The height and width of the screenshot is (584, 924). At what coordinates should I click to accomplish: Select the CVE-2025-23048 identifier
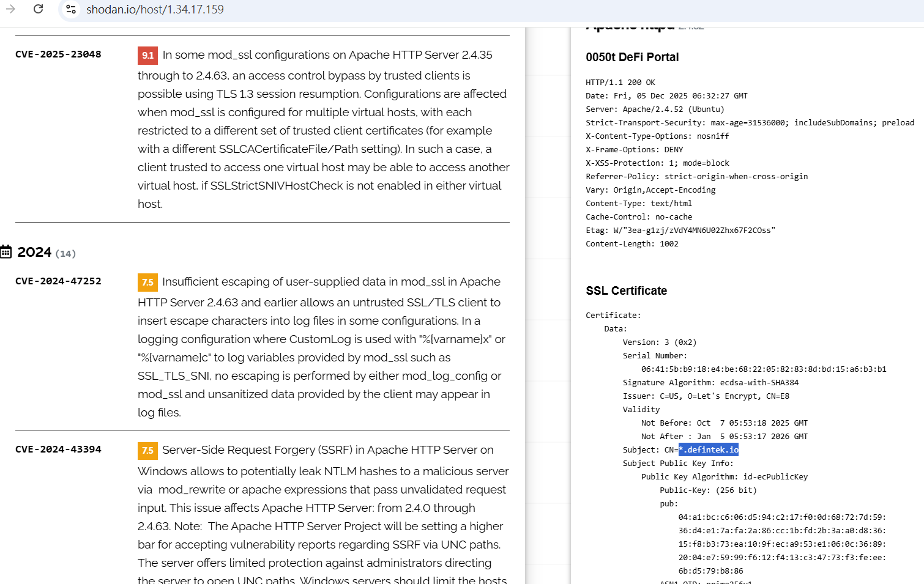58,54
